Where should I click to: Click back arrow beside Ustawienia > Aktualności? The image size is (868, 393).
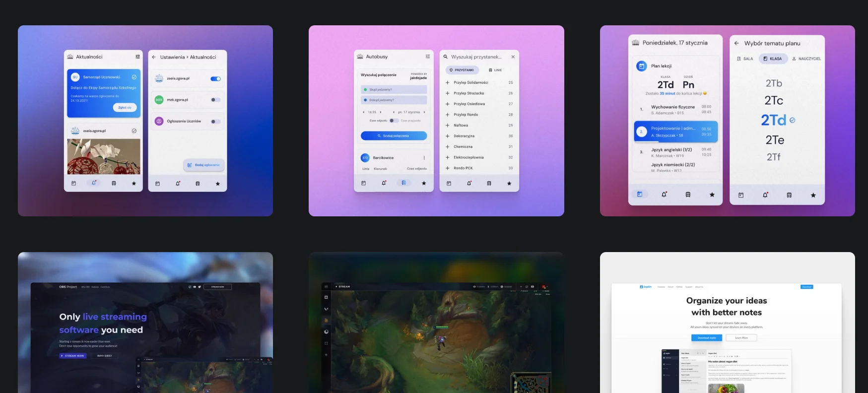(x=154, y=57)
